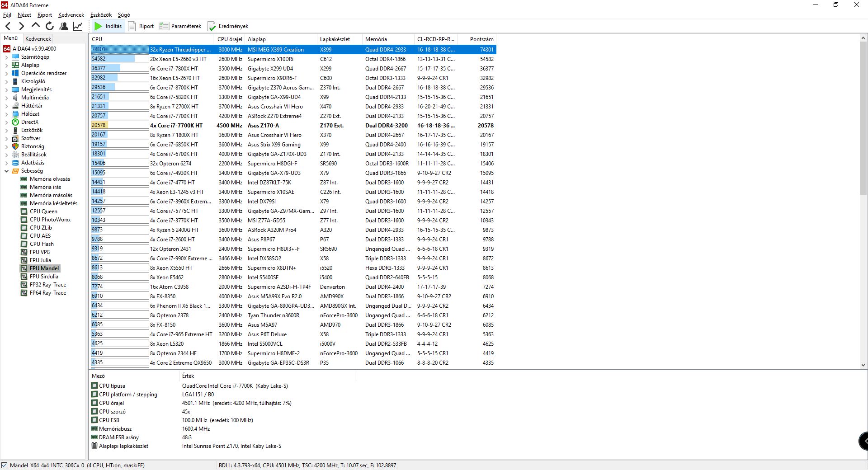The height and width of the screenshot is (470, 868).
Task: Switch to the Kedvencek sidebar tab
Action: tap(38, 38)
